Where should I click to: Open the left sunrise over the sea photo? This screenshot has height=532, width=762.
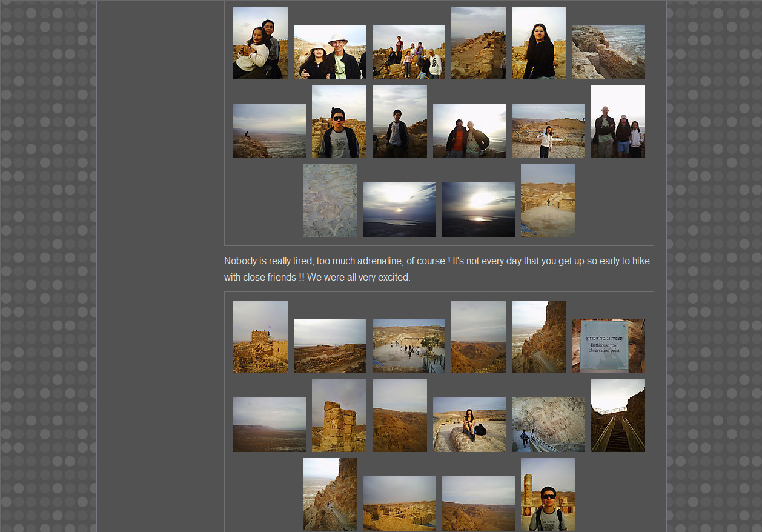click(x=399, y=210)
